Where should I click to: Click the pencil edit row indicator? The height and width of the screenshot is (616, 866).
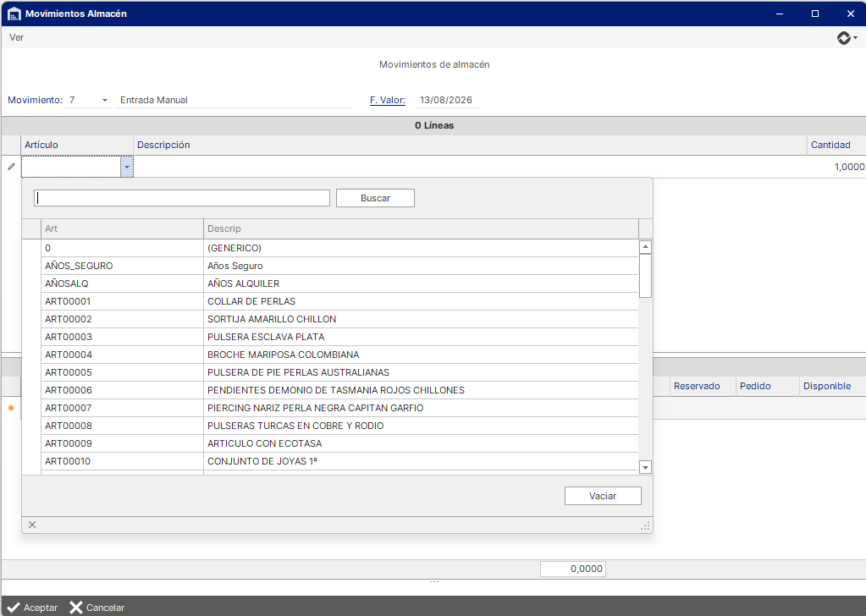[x=11, y=166]
